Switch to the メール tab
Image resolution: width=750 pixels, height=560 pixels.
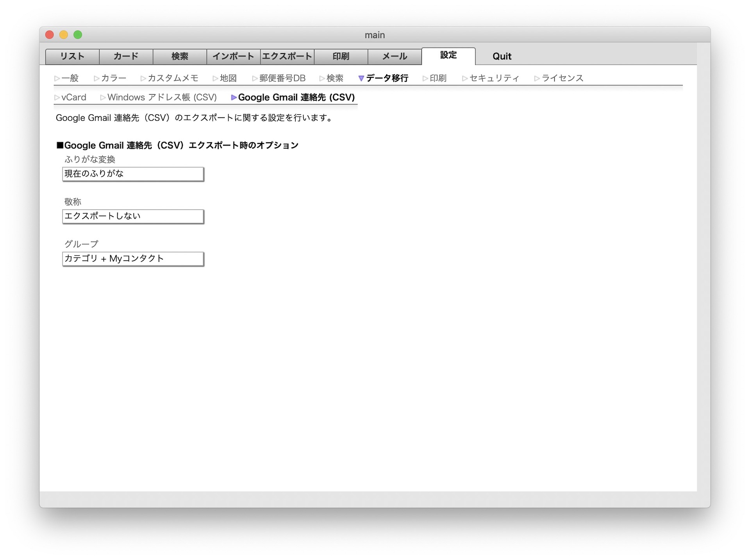[395, 56]
